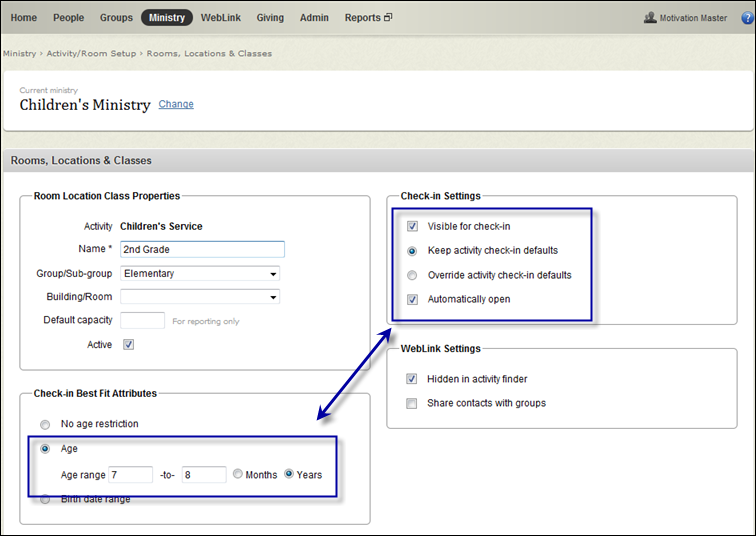
Task: Click the Children's Service activity text
Action: [161, 226]
